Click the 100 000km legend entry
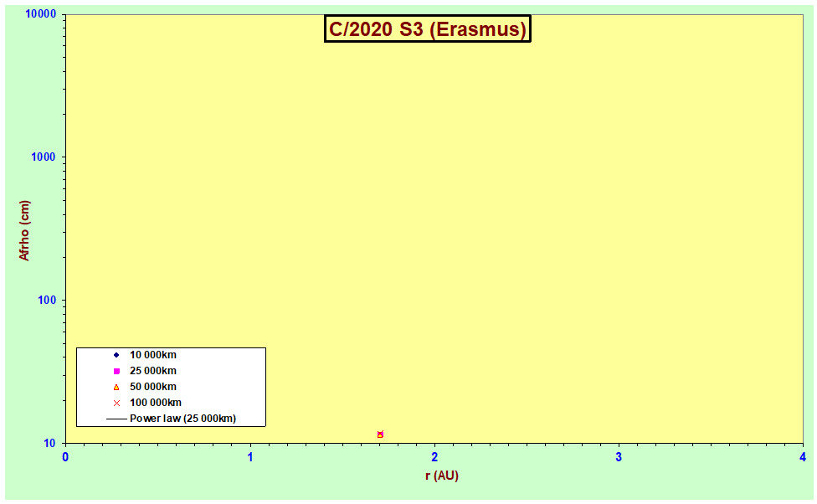 point(156,403)
